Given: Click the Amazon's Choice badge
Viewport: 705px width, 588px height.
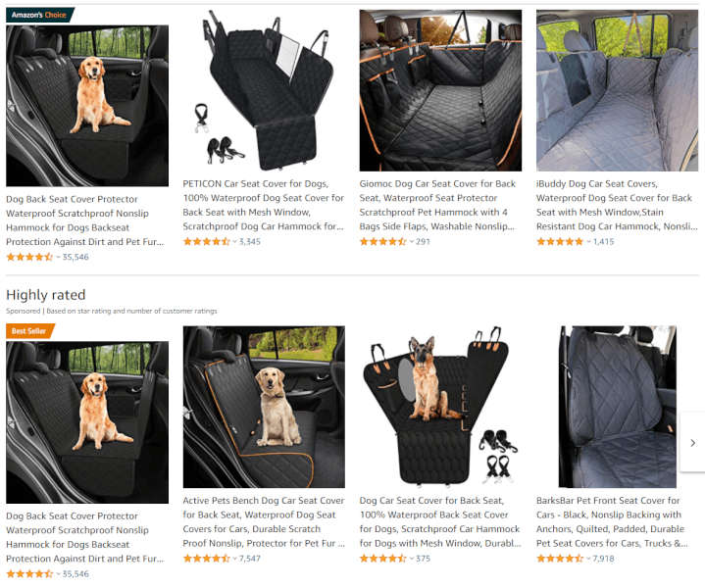Looking at the screenshot, I should tap(39, 15).
